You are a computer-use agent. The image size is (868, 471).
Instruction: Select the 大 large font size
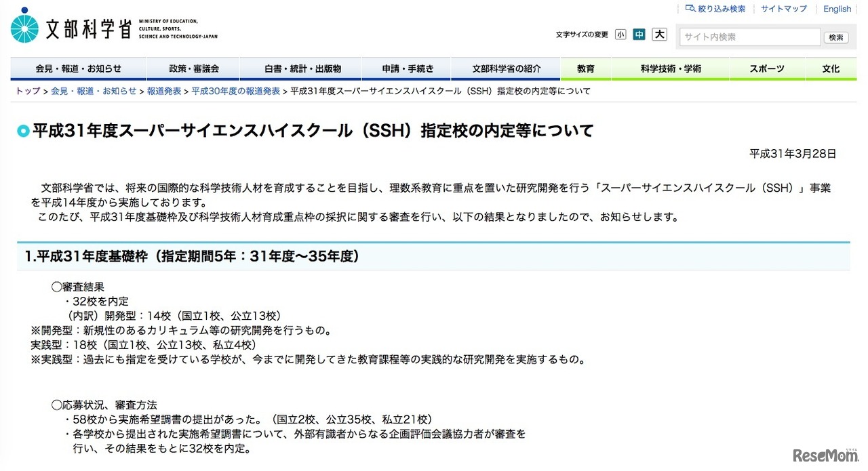[x=658, y=34]
